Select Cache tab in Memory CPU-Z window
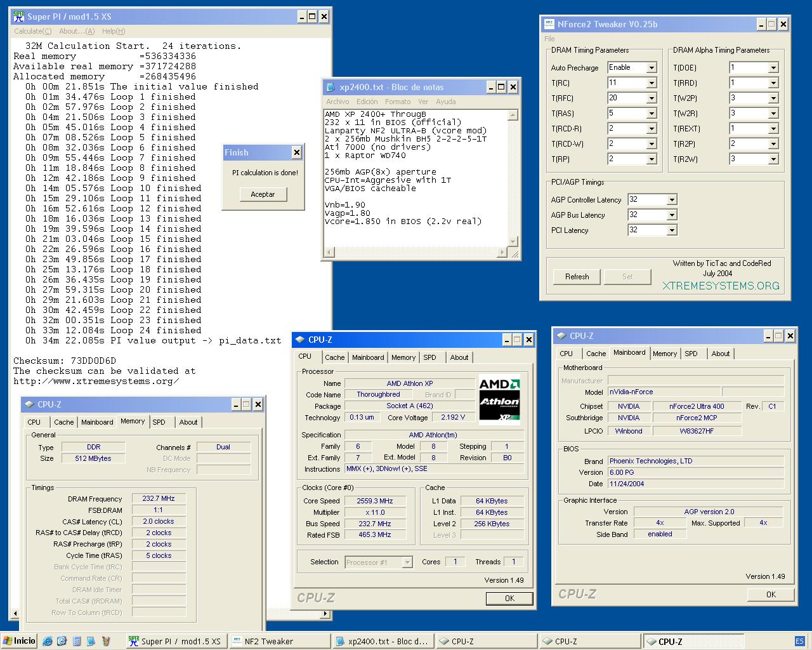The height and width of the screenshot is (650, 812). click(63, 422)
